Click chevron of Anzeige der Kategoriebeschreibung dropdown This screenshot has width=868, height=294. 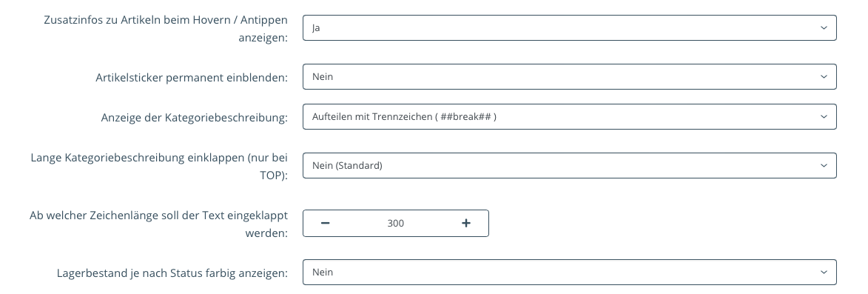click(824, 117)
